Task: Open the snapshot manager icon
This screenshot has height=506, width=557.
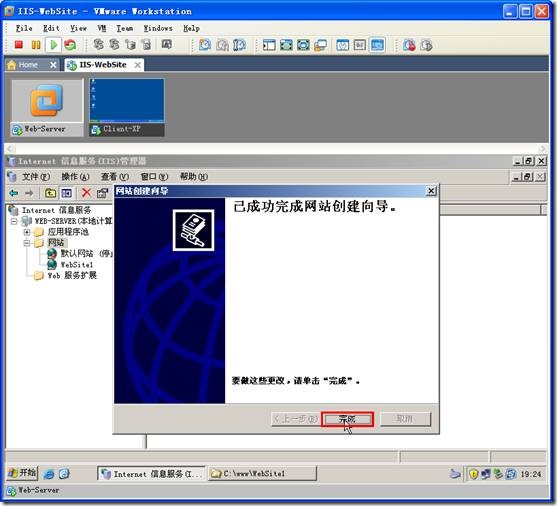Action: click(x=240, y=45)
